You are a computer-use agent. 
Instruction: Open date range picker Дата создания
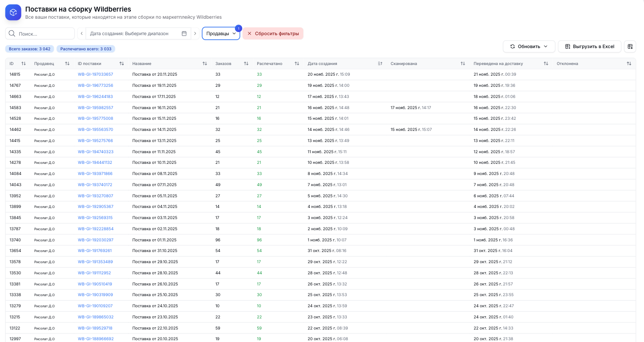(134, 33)
